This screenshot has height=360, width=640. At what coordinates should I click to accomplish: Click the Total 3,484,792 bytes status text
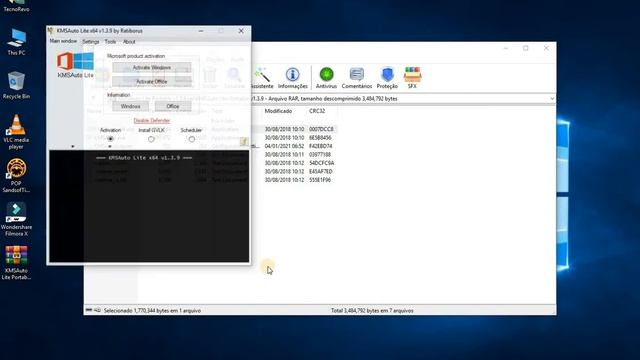pyautogui.click(x=372, y=311)
